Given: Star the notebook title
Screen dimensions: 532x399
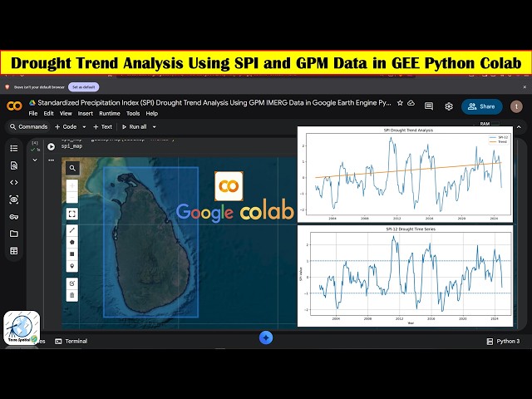Looking at the screenshot, I should (x=400, y=103).
